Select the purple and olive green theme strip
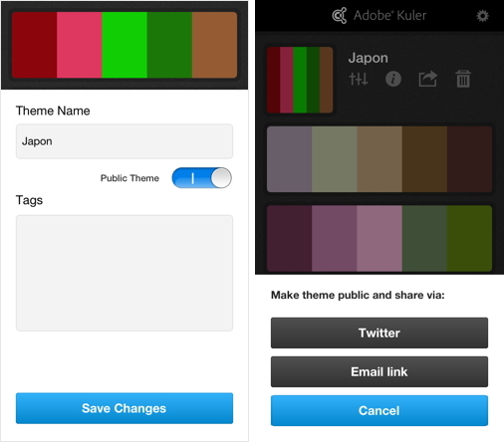This screenshot has height=442, width=504. pos(379,238)
